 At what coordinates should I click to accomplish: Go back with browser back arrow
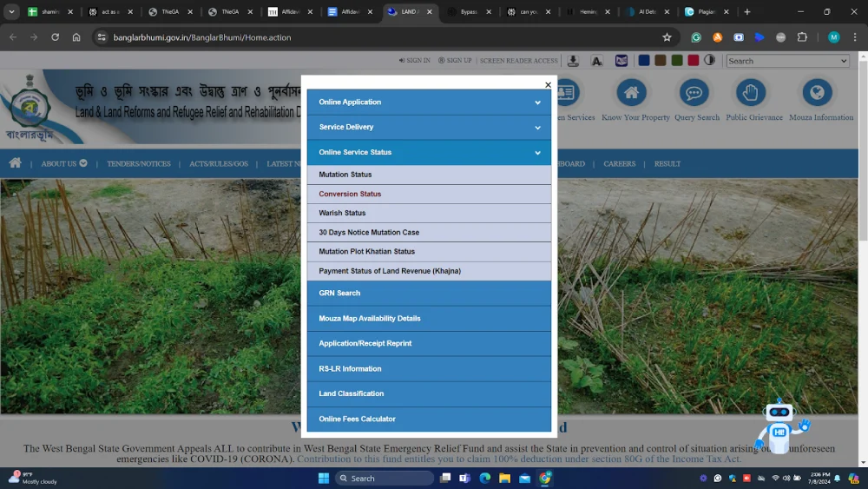[13, 37]
